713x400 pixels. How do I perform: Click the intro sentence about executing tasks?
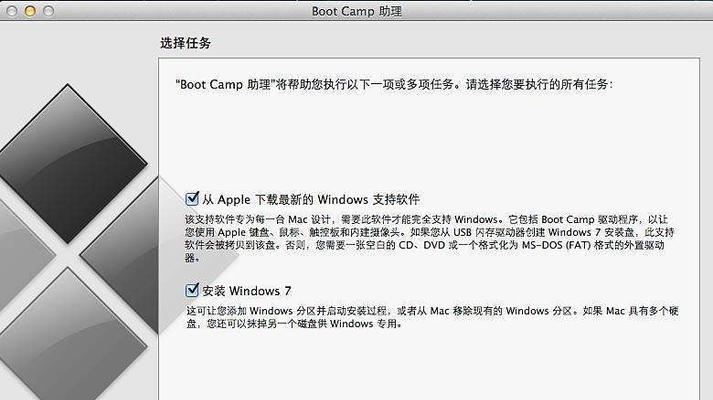[394, 85]
